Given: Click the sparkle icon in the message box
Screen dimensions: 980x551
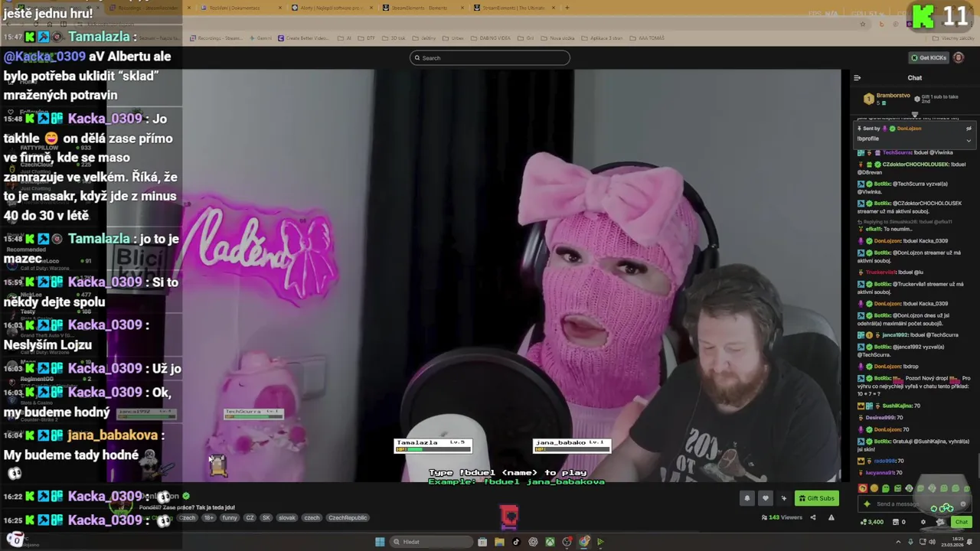Looking at the screenshot, I should (x=867, y=504).
